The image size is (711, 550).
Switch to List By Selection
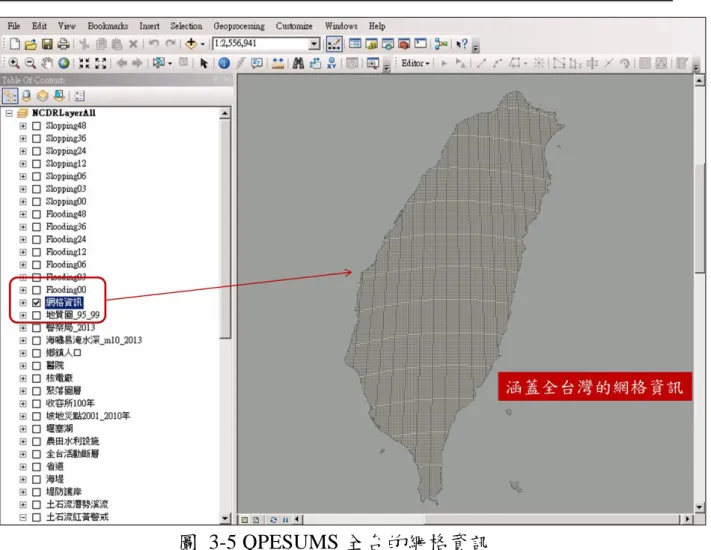tap(59, 96)
